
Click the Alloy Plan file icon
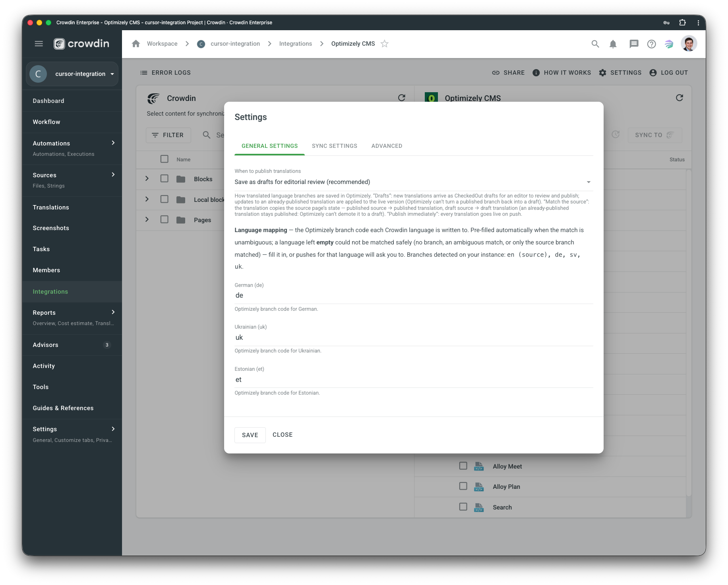(x=479, y=487)
